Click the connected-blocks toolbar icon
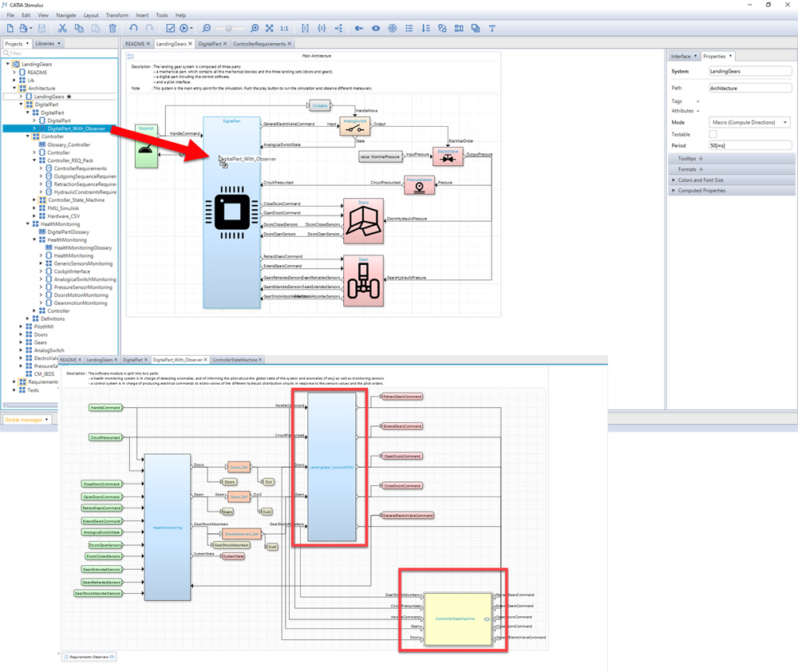 point(459,29)
